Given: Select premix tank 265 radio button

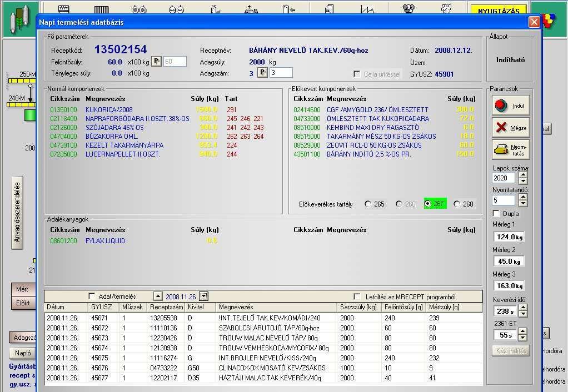Looking at the screenshot, I should [368, 204].
